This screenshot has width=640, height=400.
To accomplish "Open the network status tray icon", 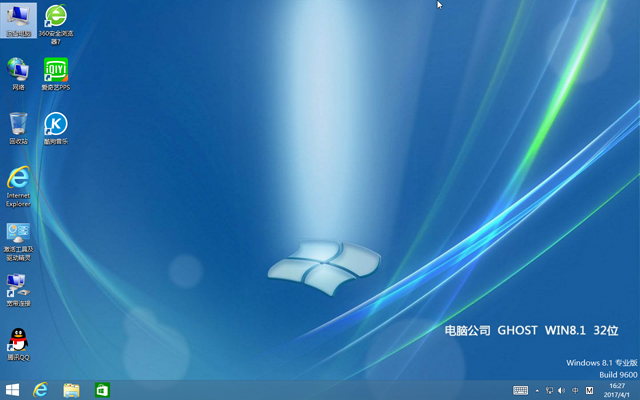I will pos(549,390).
